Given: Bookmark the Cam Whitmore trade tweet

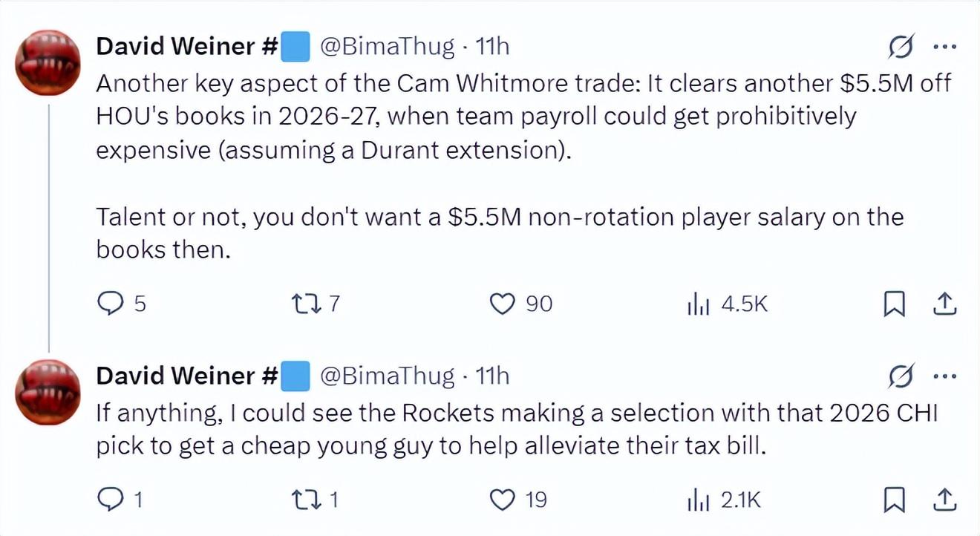Looking at the screenshot, I should (x=895, y=304).
